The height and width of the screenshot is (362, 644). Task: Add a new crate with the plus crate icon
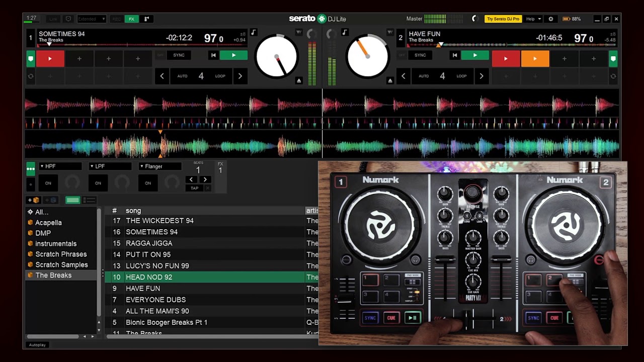click(x=34, y=200)
